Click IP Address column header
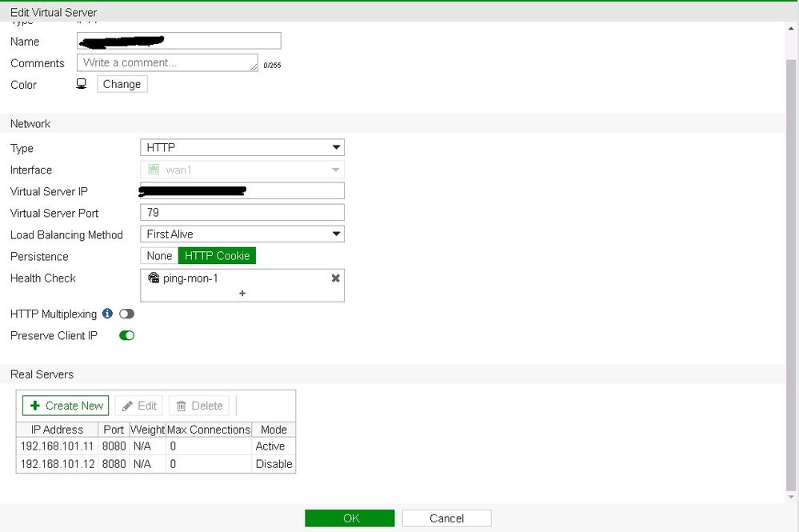The width and height of the screenshot is (799, 532). [x=57, y=430]
